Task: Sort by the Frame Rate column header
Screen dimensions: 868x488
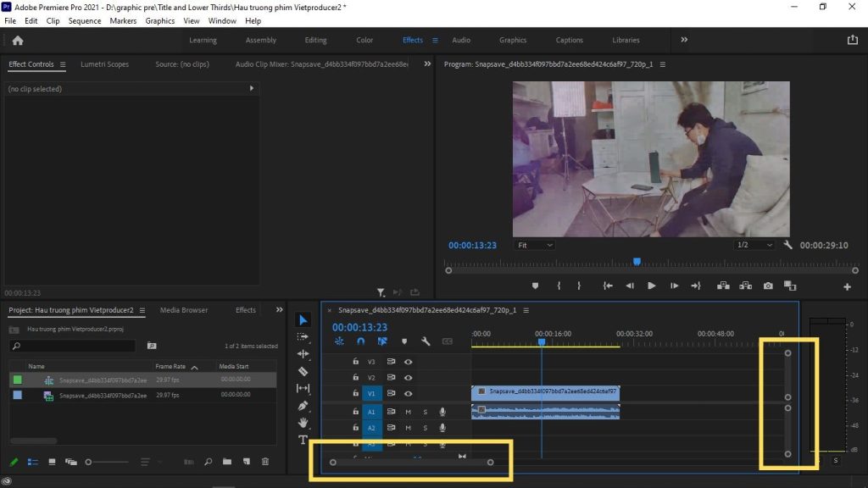Action: tap(170, 366)
